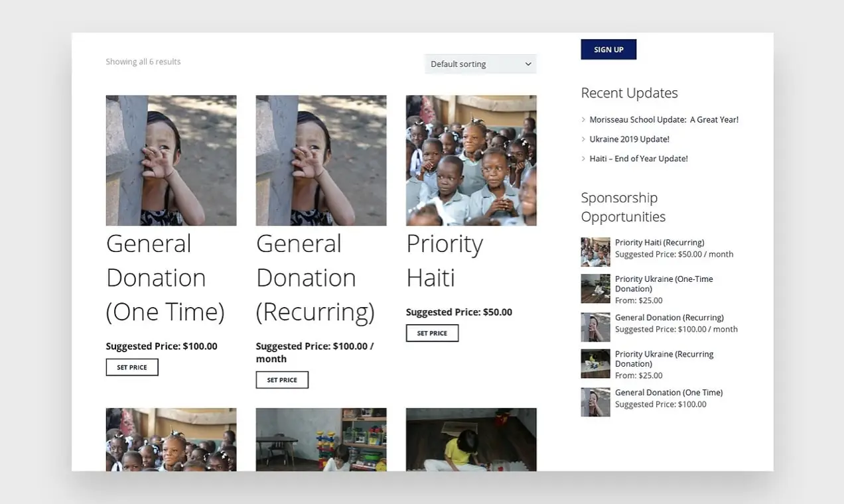The width and height of the screenshot is (844, 504).
Task: Click From: $25.00 under Priority Ukraine (One-Time Donation)
Action: point(639,300)
